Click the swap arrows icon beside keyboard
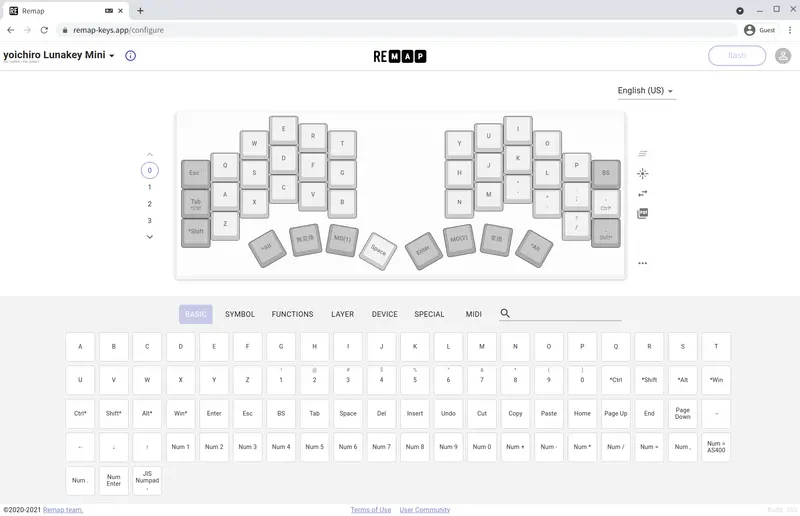 pos(642,193)
